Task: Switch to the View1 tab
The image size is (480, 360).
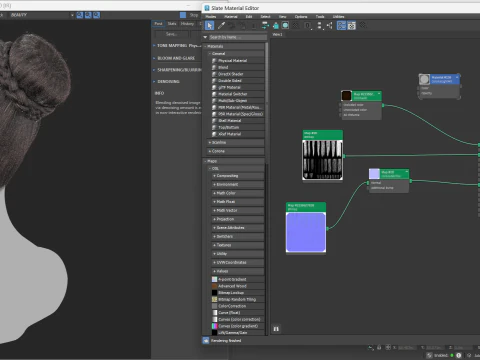Action: click(277, 34)
